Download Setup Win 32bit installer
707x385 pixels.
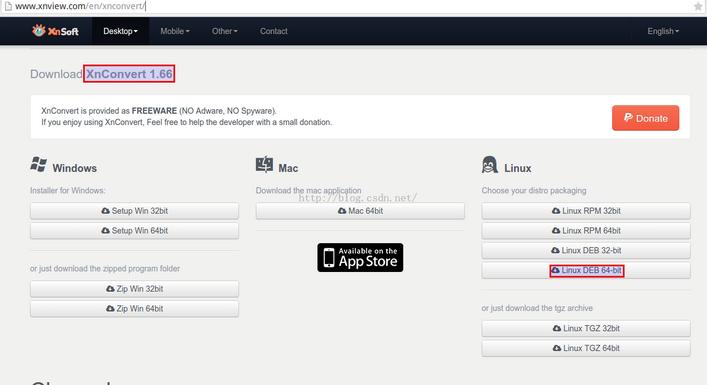pyautogui.click(x=134, y=211)
